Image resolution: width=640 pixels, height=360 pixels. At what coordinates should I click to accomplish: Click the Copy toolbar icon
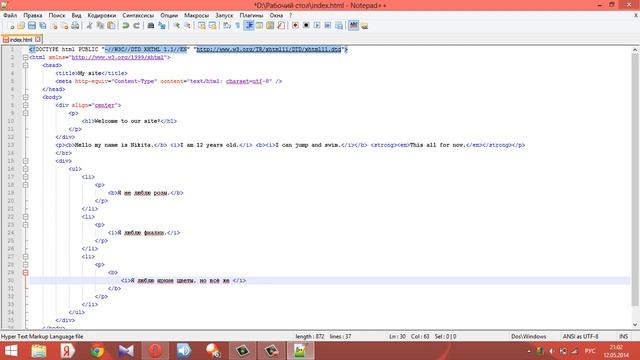pos(100,26)
